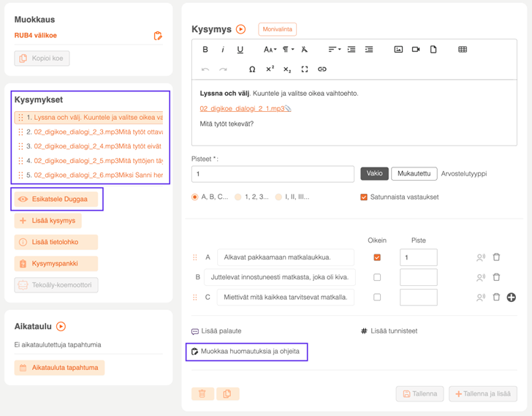Select the 1, 2, 3... numbering option
The image size is (532, 416).
[x=237, y=197]
